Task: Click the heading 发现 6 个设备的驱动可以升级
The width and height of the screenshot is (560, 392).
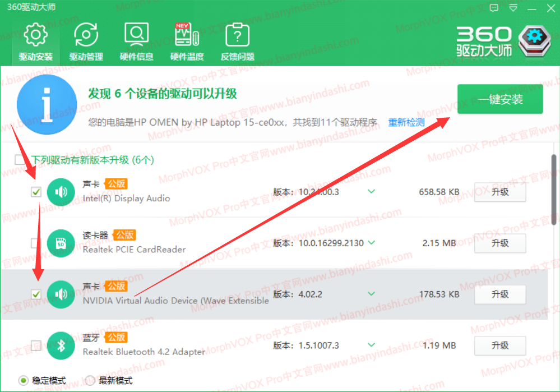Action: (x=163, y=94)
